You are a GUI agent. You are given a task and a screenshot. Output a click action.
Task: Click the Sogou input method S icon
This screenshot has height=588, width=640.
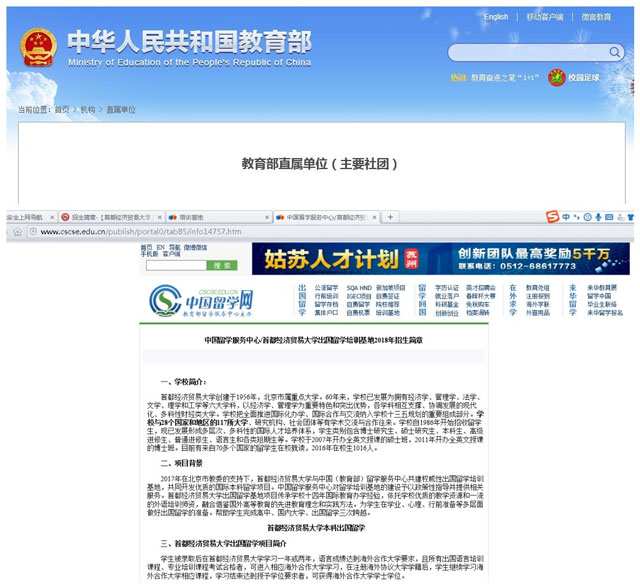tap(551, 217)
